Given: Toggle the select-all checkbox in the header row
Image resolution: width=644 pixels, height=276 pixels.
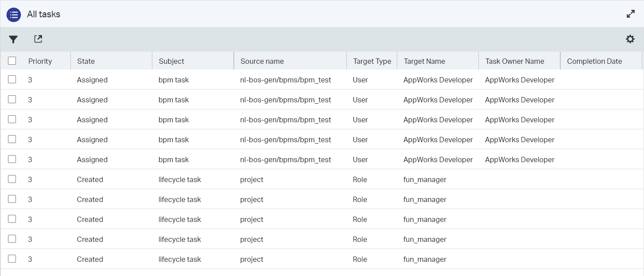Looking at the screenshot, I should (12, 61).
